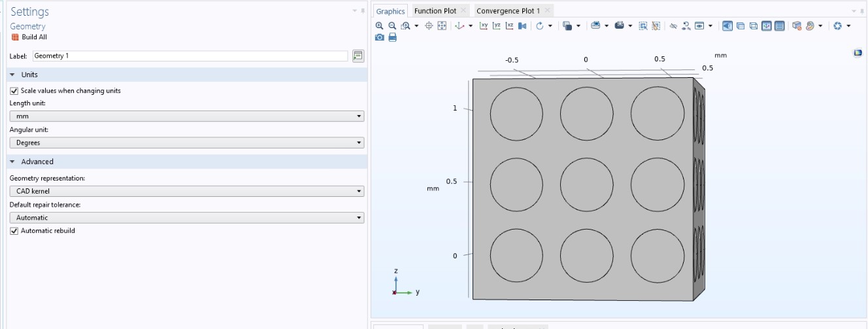Image resolution: width=868 pixels, height=329 pixels.
Task: Click the Zoom In magnifier icon
Action: point(380,26)
